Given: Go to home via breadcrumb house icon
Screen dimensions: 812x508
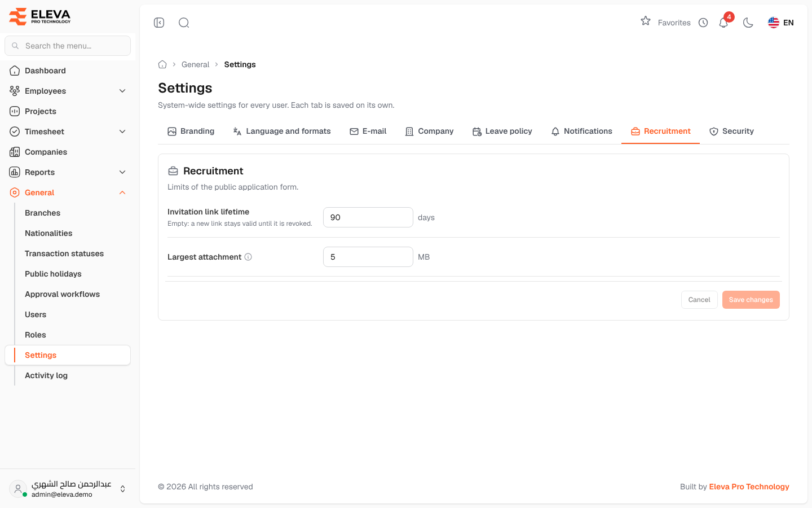Looking at the screenshot, I should (162, 64).
